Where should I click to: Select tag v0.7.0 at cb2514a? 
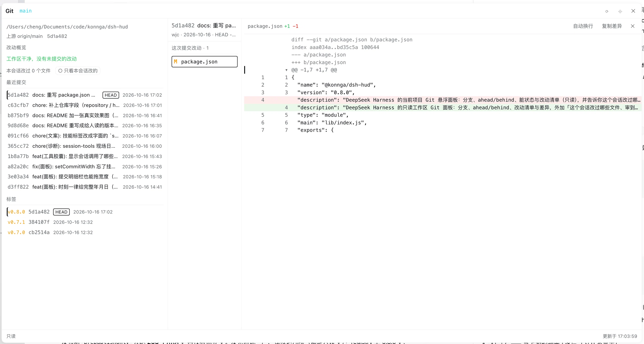85,232
